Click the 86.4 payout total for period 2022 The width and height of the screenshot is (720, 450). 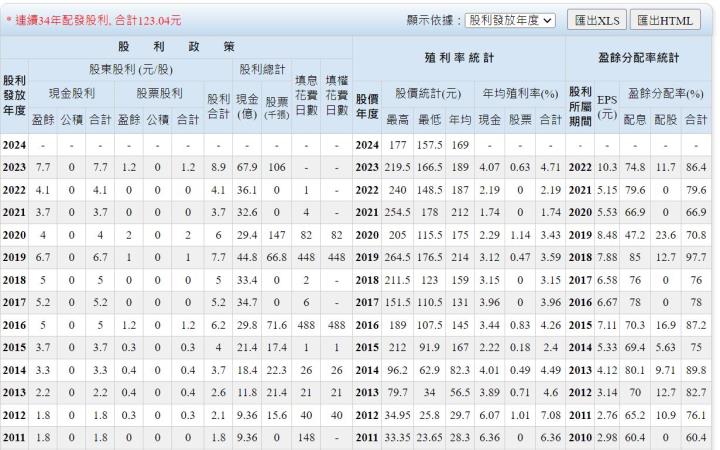pos(696,167)
